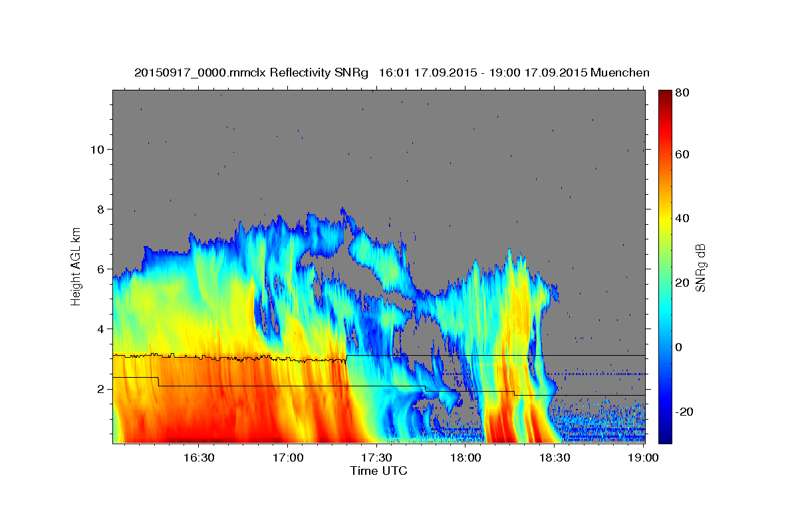Click the dark blue bottom of colorbar
The width and height of the screenshot is (798, 532).
(665, 436)
